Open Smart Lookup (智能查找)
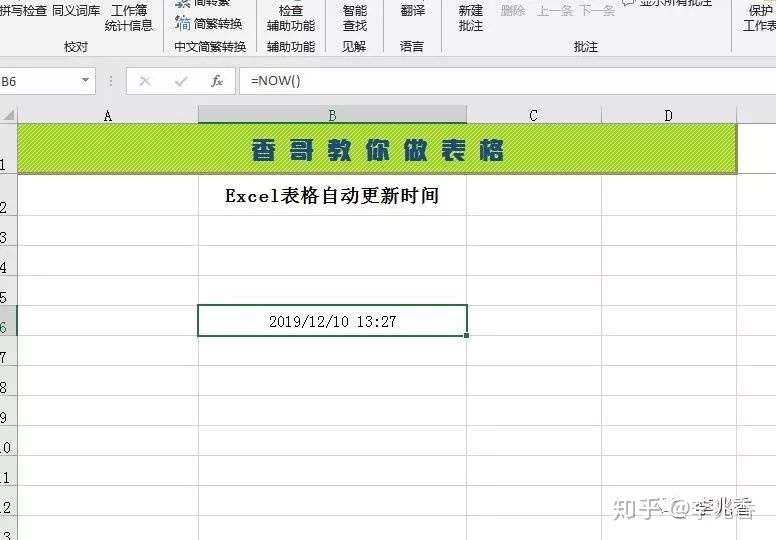This screenshot has width=776, height=540. 355,18
